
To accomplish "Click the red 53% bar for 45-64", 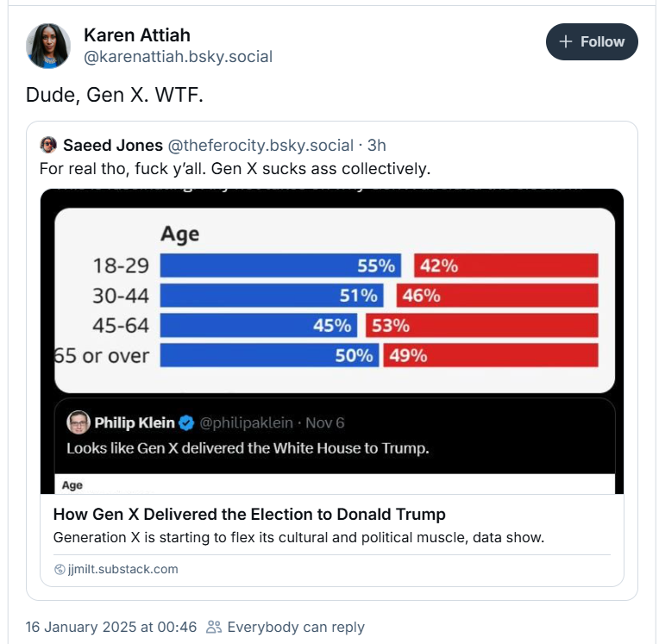I will [x=481, y=326].
